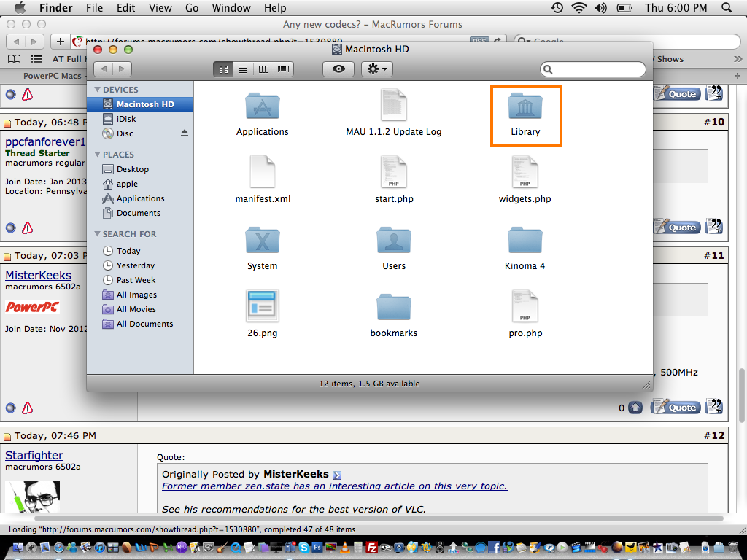Open the File menu
Viewport: 747px width, 560px height.
pyautogui.click(x=94, y=7)
